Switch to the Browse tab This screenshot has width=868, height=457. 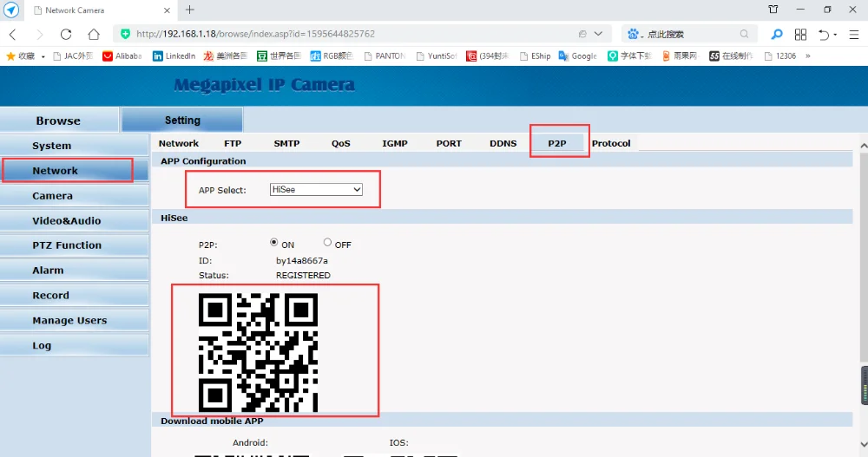[58, 120]
